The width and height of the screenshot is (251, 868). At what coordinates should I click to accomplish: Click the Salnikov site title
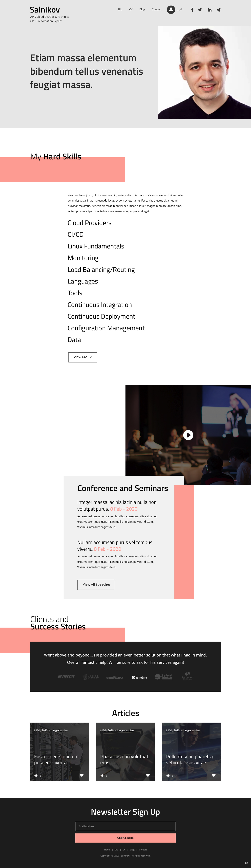tap(45, 10)
